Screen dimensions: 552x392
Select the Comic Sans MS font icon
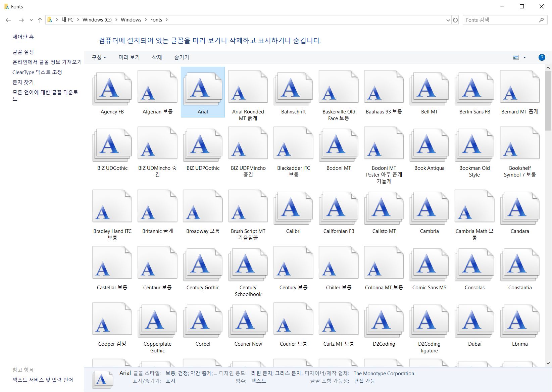pyautogui.click(x=429, y=264)
